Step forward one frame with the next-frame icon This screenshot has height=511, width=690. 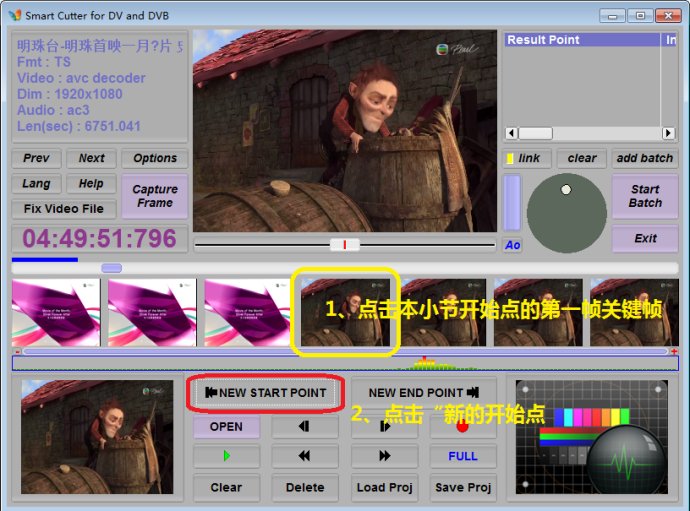coord(384,426)
